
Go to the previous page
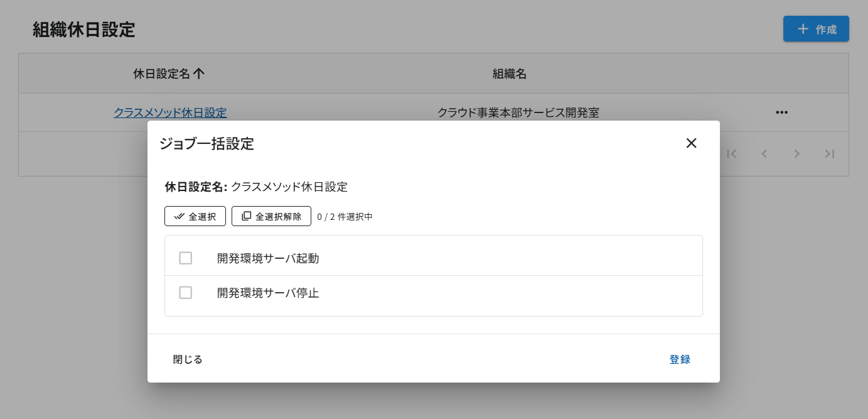(x=764, y=153)
